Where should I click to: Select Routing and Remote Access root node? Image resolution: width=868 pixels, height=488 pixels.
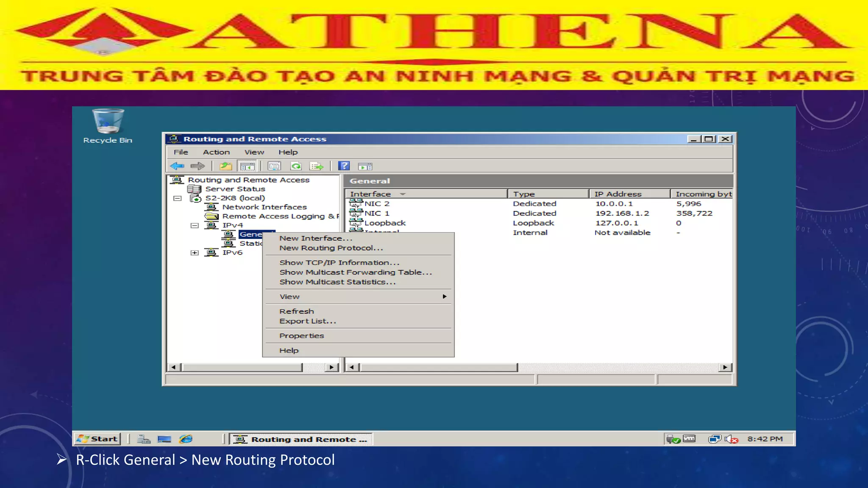pos(248,180)
